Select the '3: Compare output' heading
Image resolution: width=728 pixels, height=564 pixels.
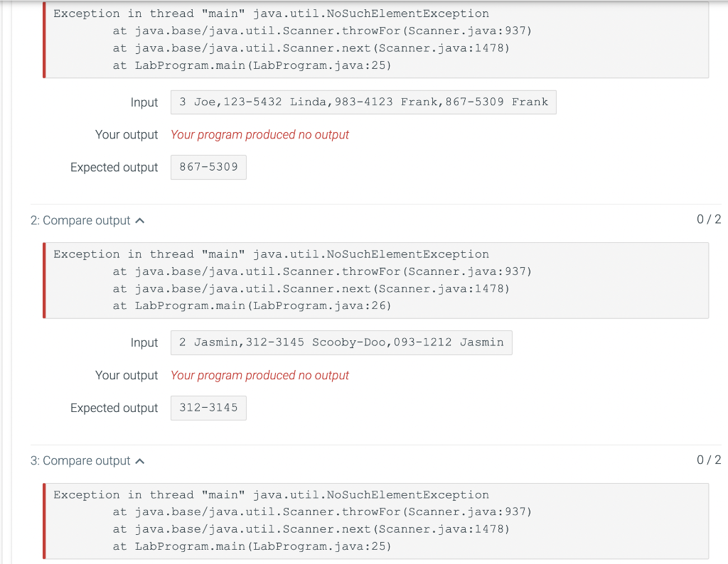tap(80, 460)
